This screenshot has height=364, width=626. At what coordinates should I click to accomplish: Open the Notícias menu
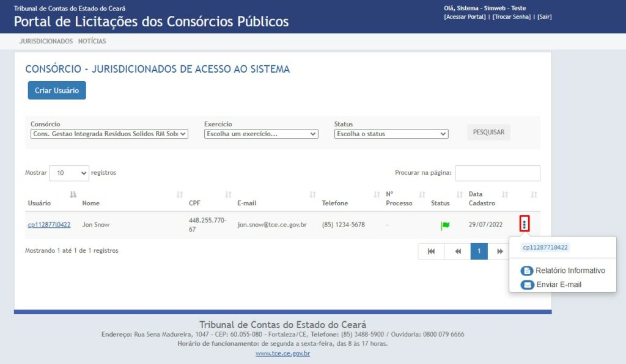click(x=92, y=42)
